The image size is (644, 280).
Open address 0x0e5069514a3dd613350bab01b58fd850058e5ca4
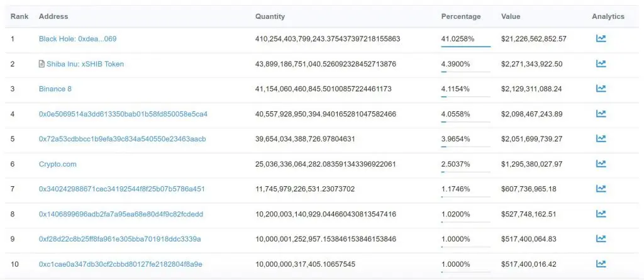[x=123, y=114]
